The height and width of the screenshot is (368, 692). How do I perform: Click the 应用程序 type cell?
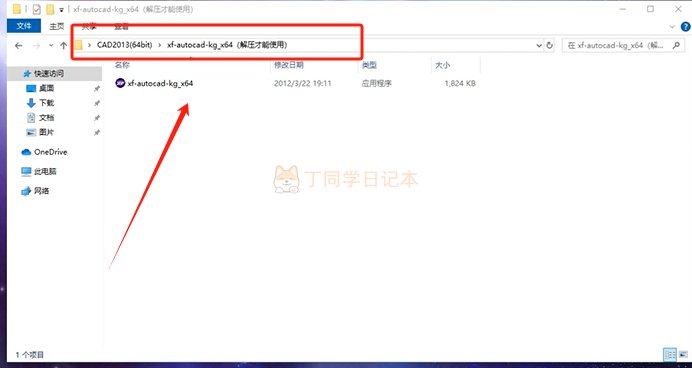(x=376, y=83)
